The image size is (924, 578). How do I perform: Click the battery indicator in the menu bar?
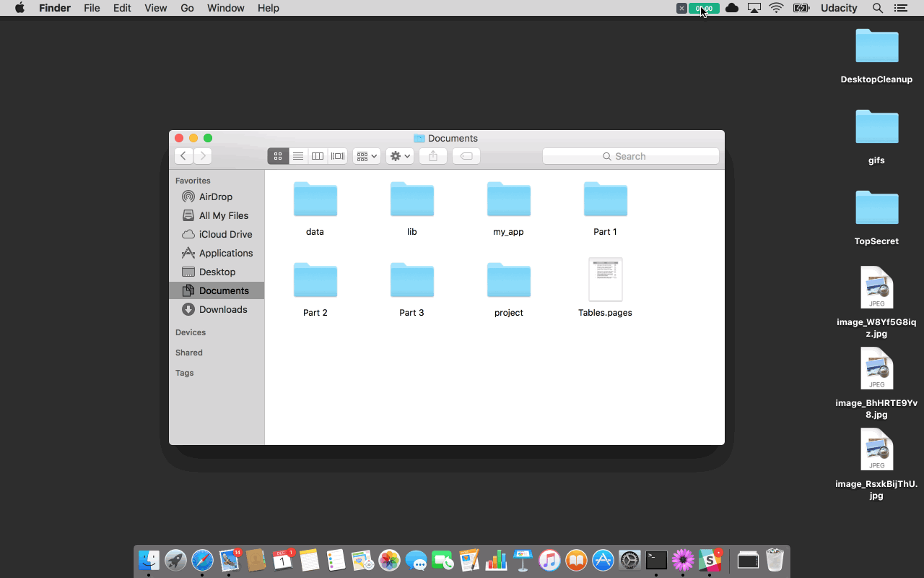801,8
